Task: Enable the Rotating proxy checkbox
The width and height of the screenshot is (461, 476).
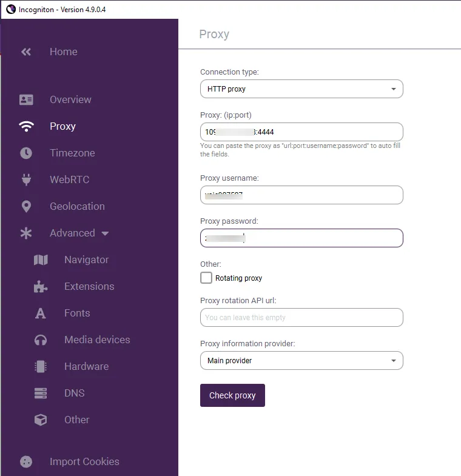Action: pyautogui.click(x=206, y=278)
